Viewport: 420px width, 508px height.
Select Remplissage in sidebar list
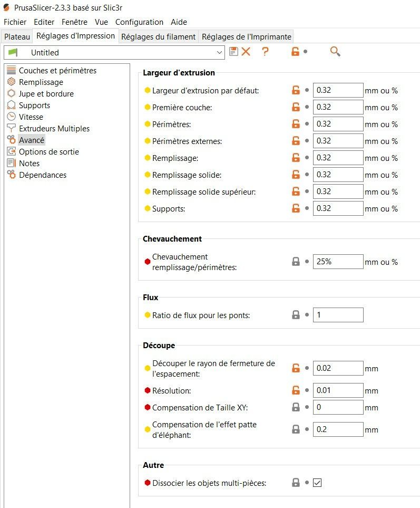(41, 82)
